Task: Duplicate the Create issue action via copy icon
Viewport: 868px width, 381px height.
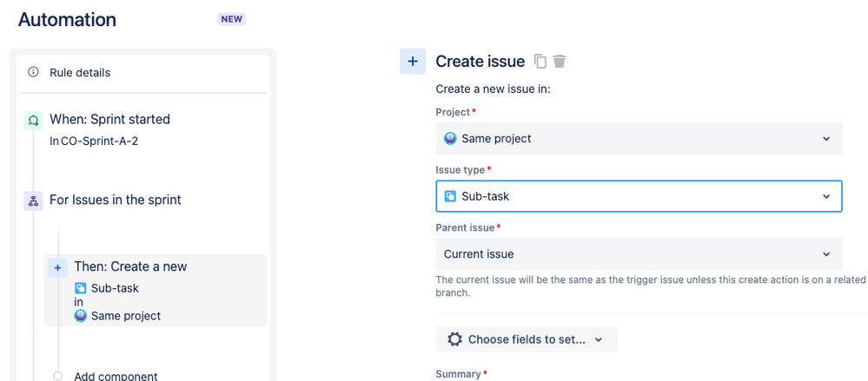Action: [x=540, y=62]
